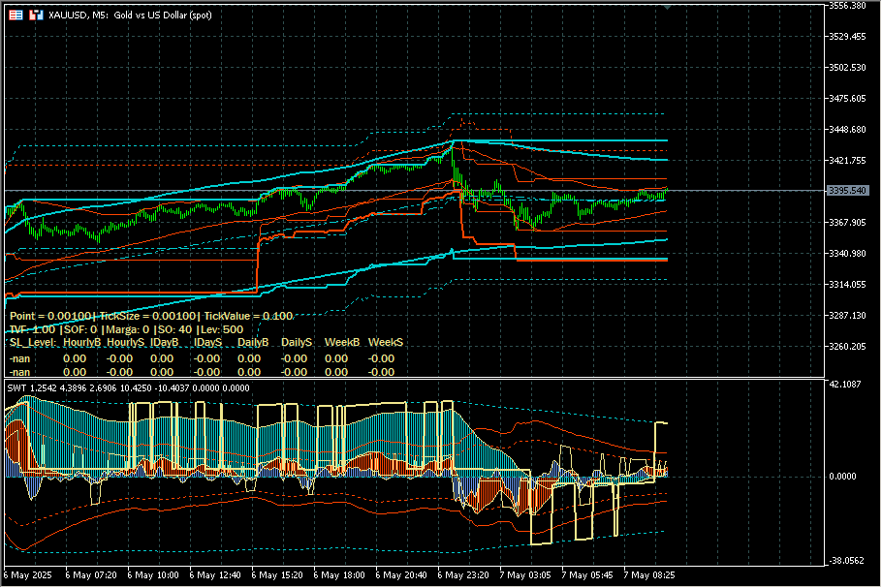882x588 pixels.
Task: Click the IDayB column header
Action: [x=164, y=342]
